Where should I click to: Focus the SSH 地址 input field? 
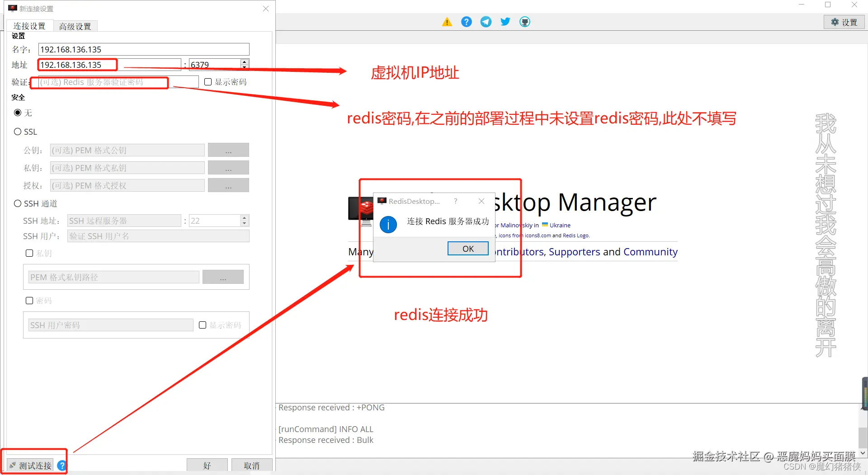pos(124,221)
